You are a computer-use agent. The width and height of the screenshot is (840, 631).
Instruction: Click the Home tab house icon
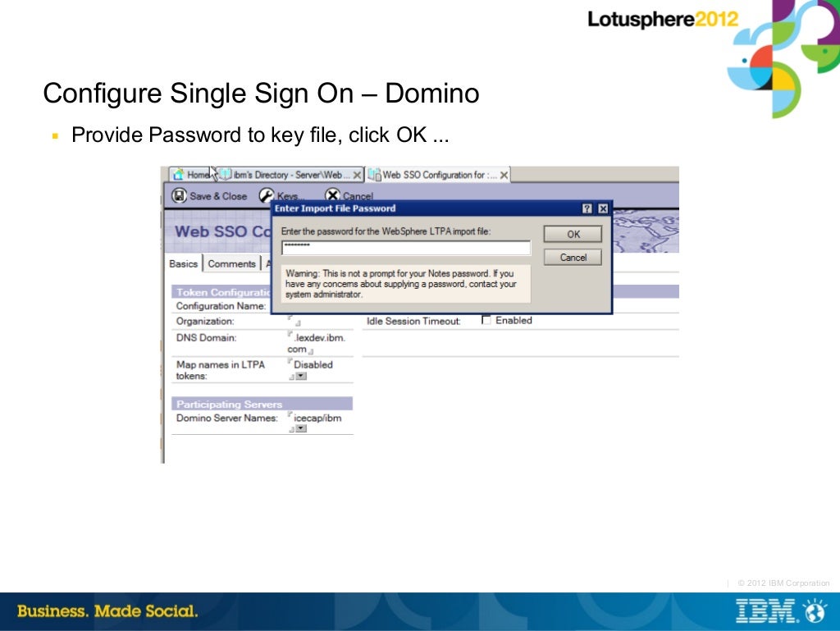coord(178,175)
